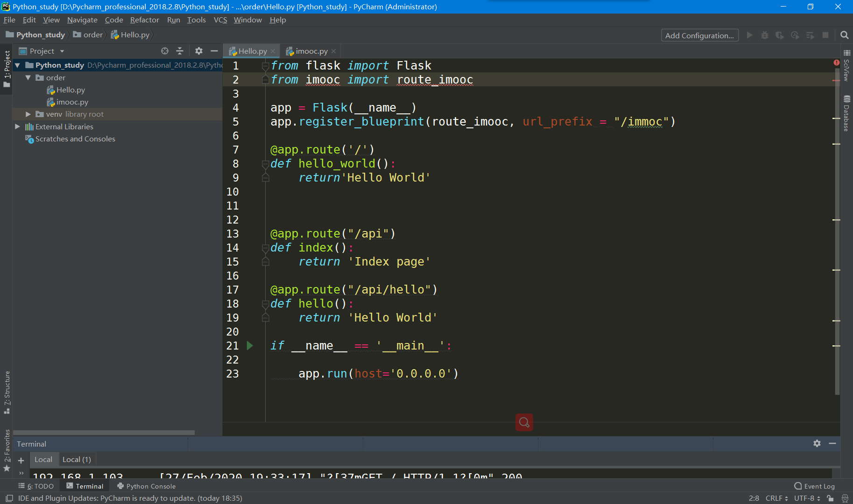Expand External Libraries node
The image size is (853, 504).
tap(17, 126)
